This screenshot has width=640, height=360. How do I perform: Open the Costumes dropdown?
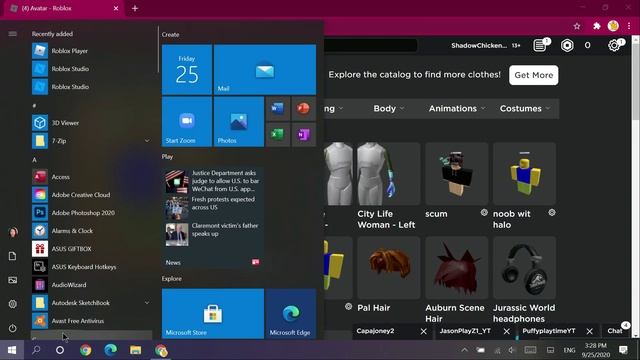(525, 109)
